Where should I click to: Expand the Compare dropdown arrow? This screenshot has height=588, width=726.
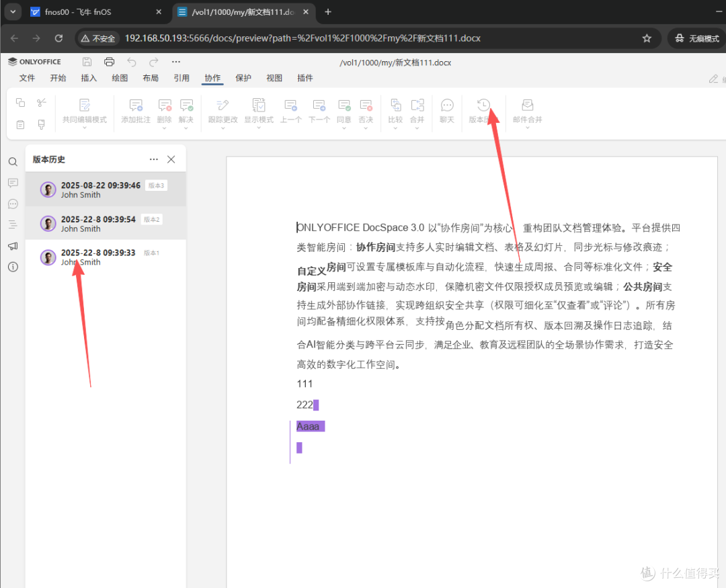tap(395, 128)
